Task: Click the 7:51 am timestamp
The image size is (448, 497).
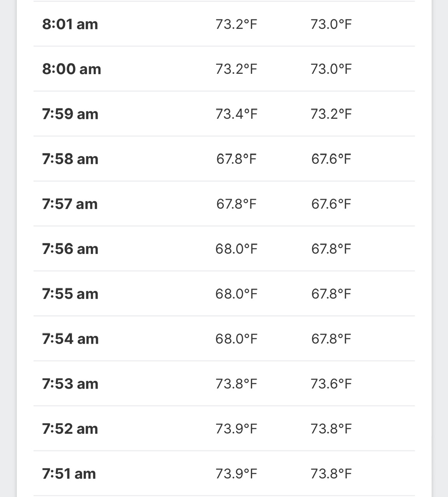Action: coord(69,474)
